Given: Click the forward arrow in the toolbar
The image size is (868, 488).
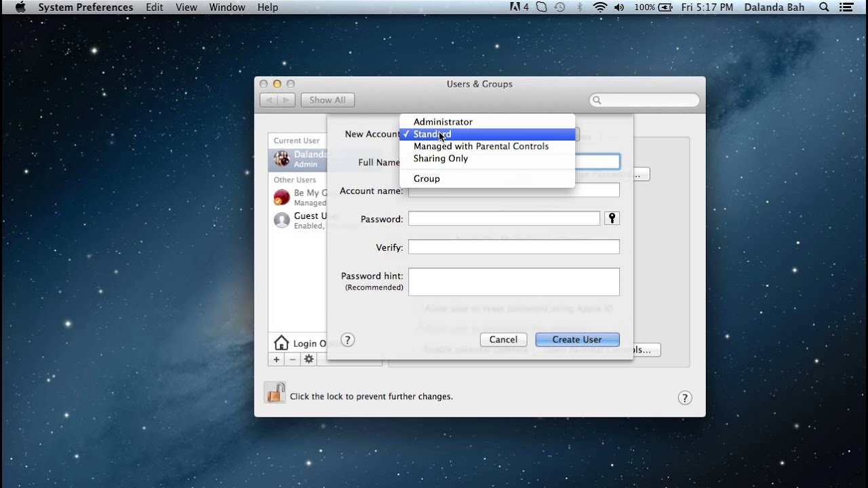Looking at the screenshot, I should (x=286, y=100).
